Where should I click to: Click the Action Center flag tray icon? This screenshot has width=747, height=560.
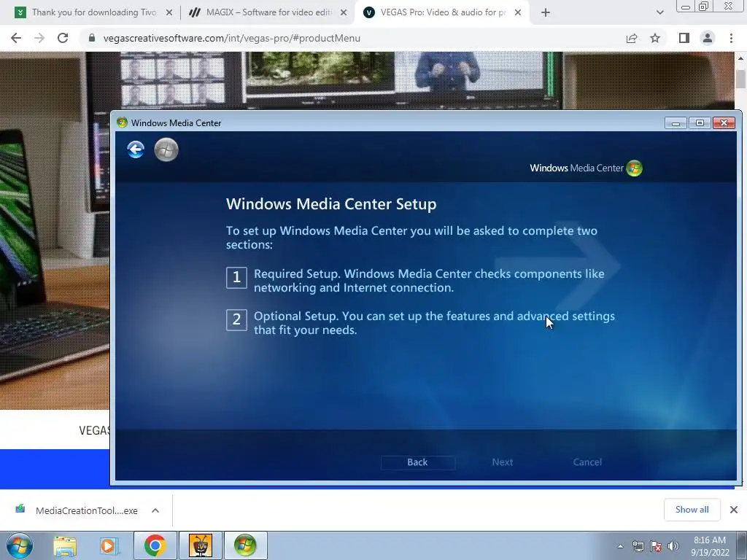(656, 546)
